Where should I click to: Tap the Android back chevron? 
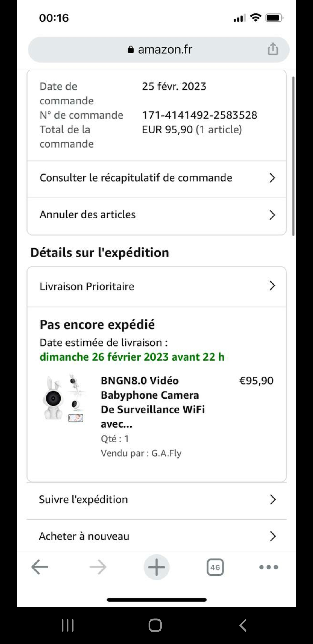(x=243, y=625)
